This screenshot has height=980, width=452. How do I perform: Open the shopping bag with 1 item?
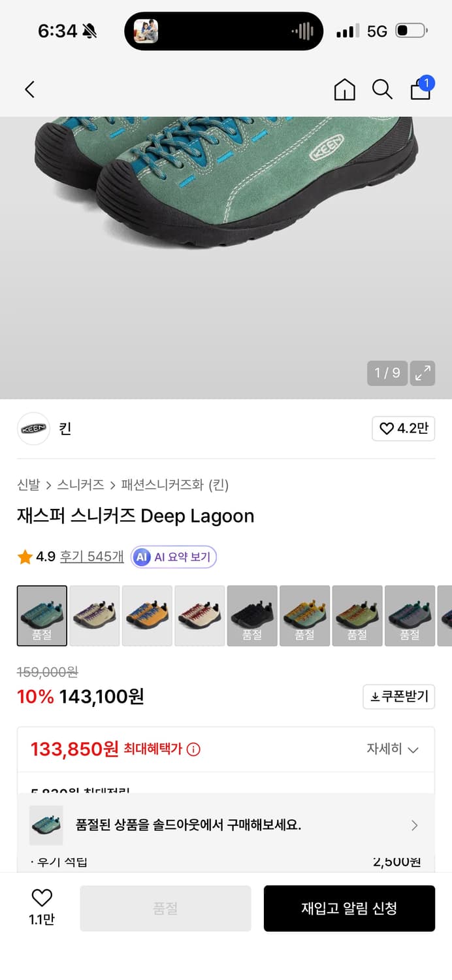(x=421, y=91)
